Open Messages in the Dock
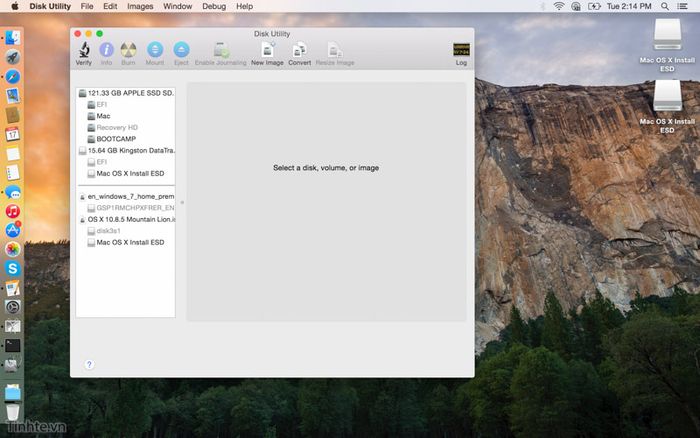Viewport: 700px width, 438px height. (12, 192)
